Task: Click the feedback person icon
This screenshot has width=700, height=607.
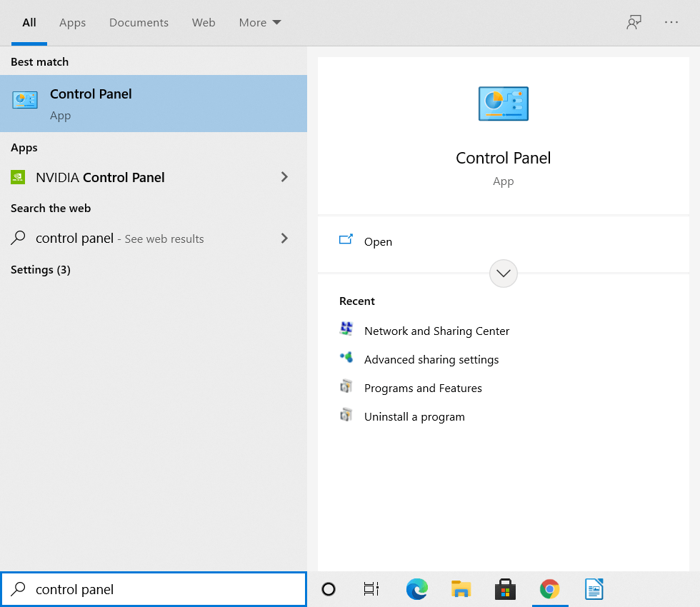Action: tap(634, 22)
